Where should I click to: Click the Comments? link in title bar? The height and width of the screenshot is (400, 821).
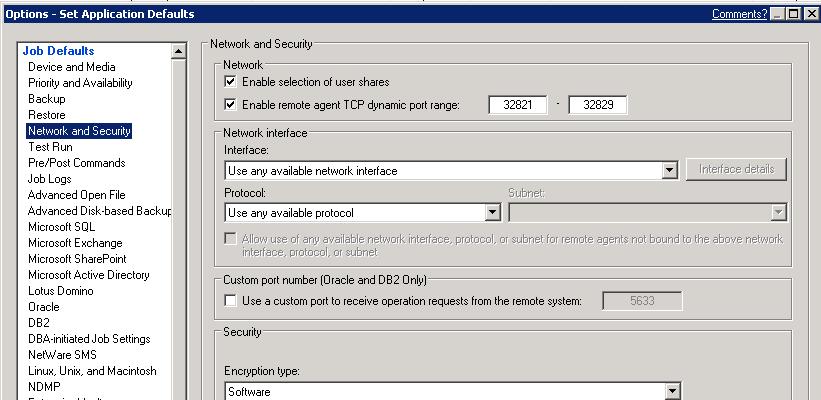[x=739, y=14]
